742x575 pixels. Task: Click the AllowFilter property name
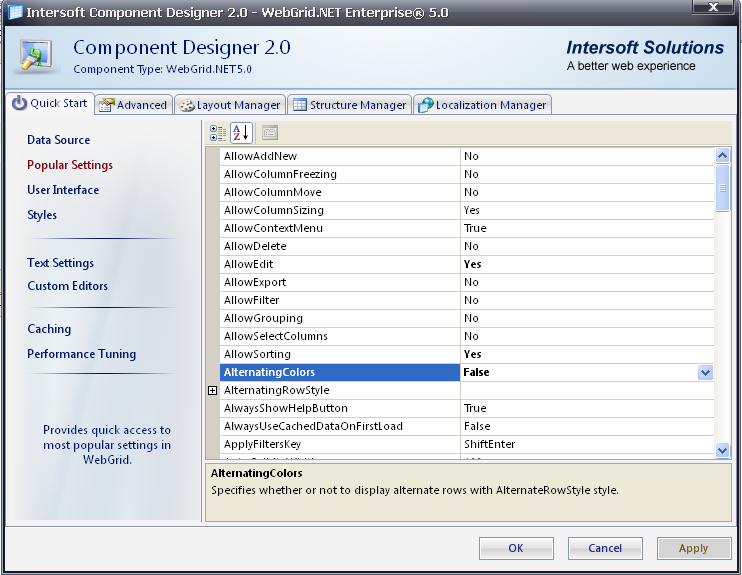point(251,300)
